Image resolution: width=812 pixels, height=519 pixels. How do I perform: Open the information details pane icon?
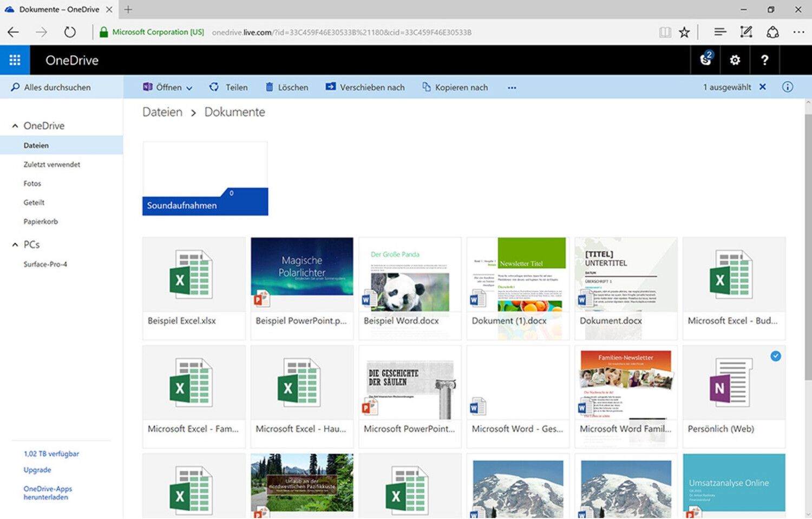787,87
